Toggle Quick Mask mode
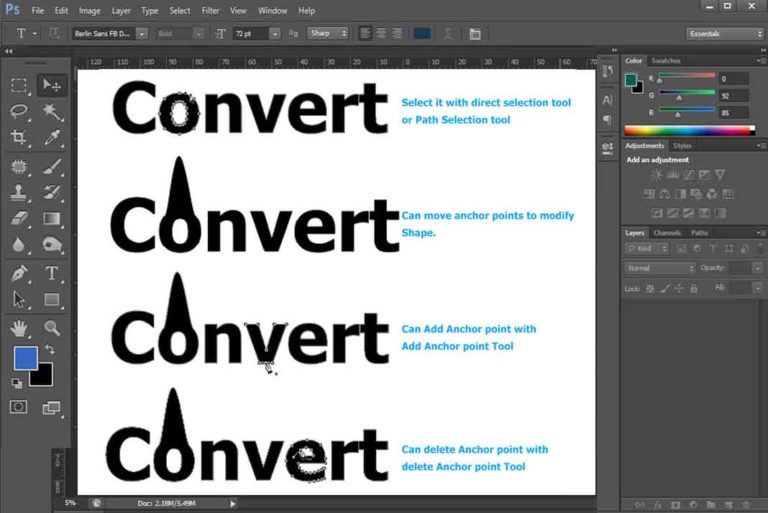The height and width of the screenshot is (513, 768). [x=19, y=406]
